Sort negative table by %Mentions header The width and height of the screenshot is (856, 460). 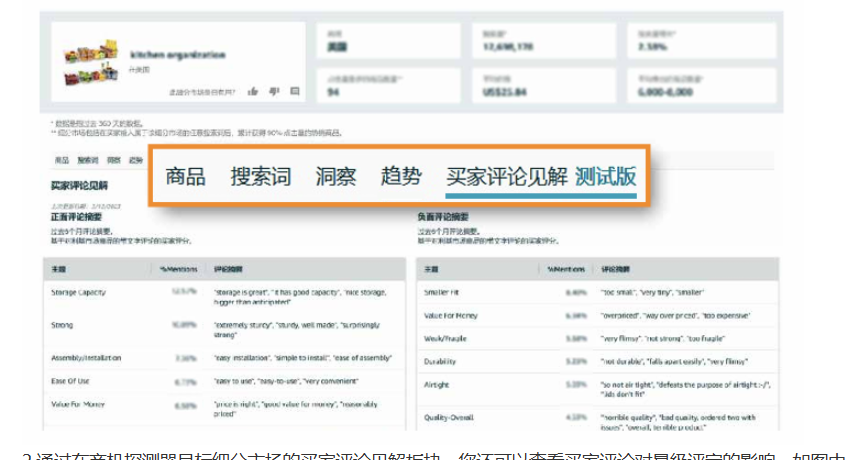coord(566,269)
